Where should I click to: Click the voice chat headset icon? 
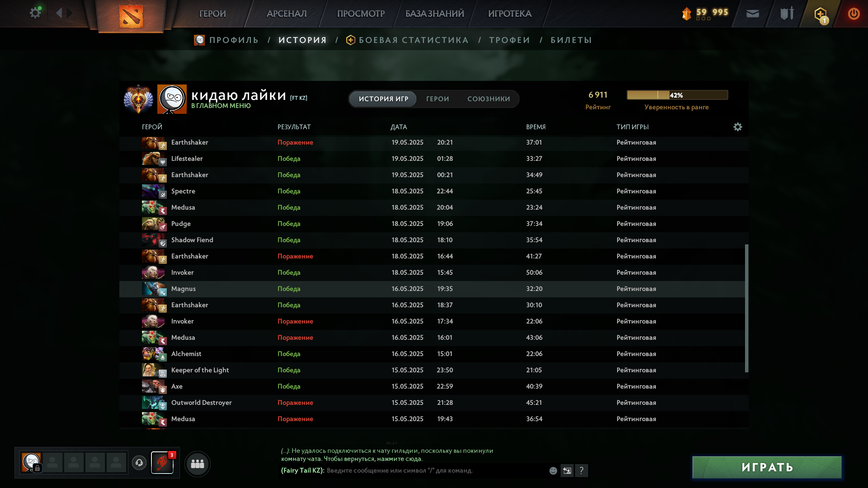pyautogui.click(x=139, y=463)
